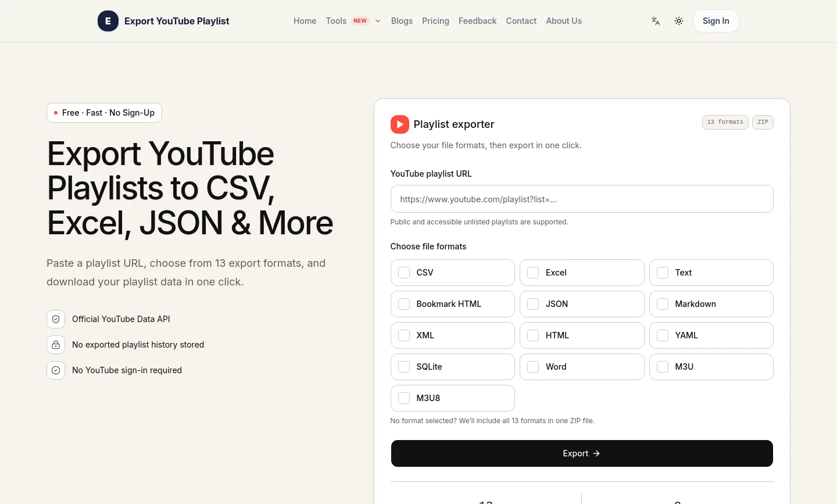
Task: Open the About Us page
Action: [564, 21]
